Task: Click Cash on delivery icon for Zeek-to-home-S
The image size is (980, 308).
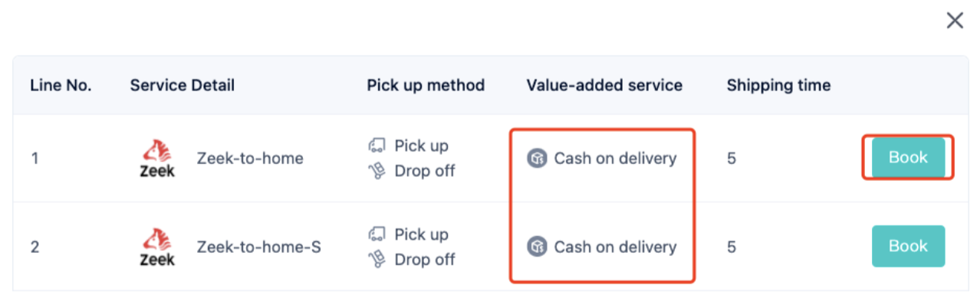Action: point(537,247)
